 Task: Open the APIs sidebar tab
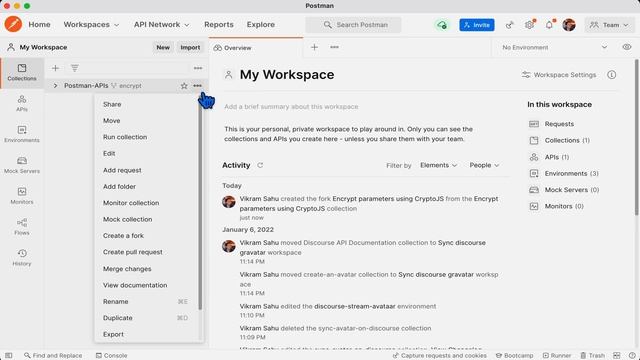pos(22,103)
